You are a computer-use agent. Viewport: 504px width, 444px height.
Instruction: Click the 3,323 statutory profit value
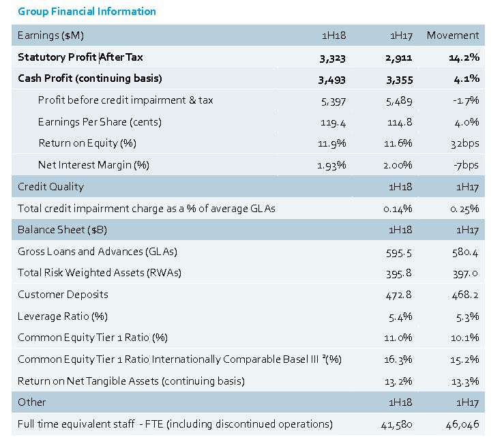click(x=332, y=58)
